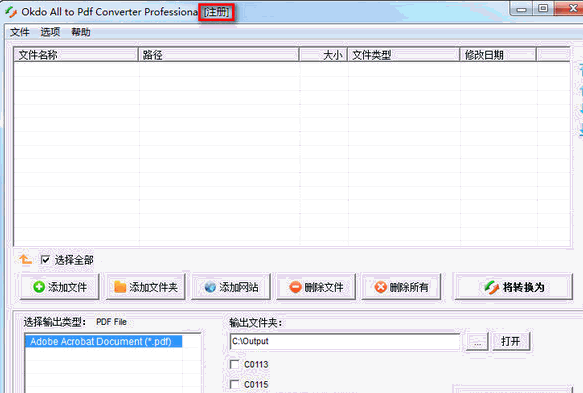Click the 删除文件 button
This screenshot has height=393, width=583.
pos(316,287)
